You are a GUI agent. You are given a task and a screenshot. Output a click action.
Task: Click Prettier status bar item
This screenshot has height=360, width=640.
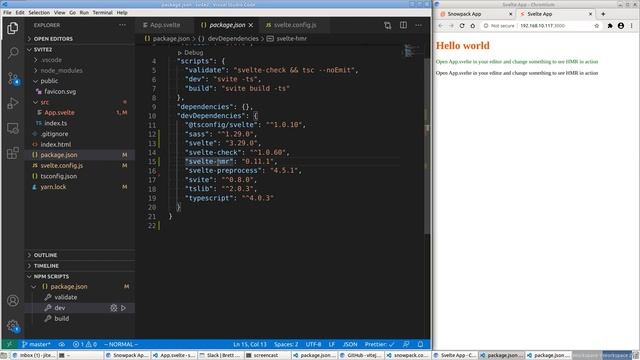tap(380, 344)
